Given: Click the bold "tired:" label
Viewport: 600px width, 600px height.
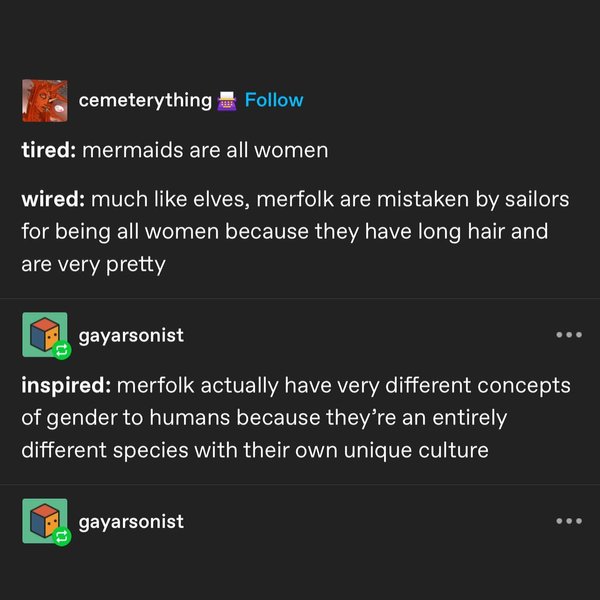Looking at the screenshot, I should pos(48,151).
